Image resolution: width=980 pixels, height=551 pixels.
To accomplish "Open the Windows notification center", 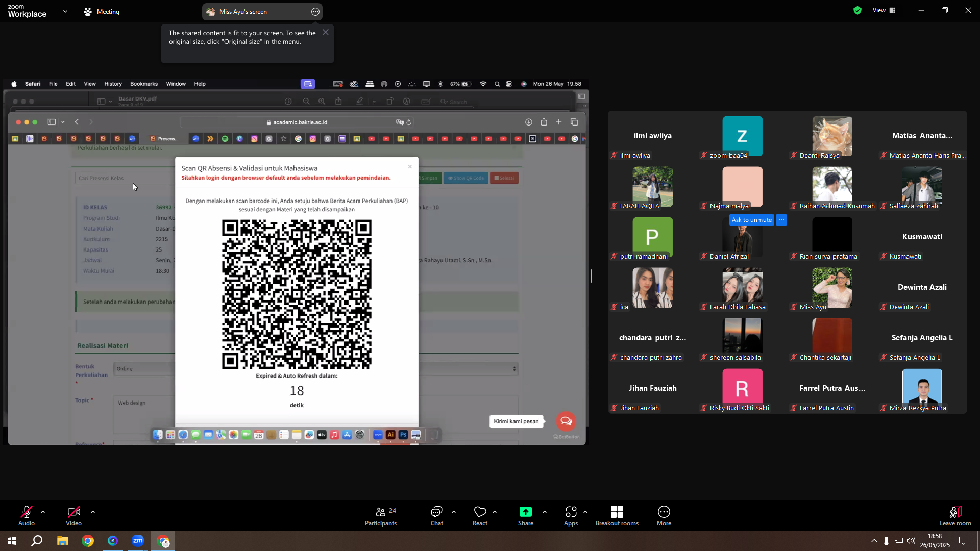I will (963, 541).
